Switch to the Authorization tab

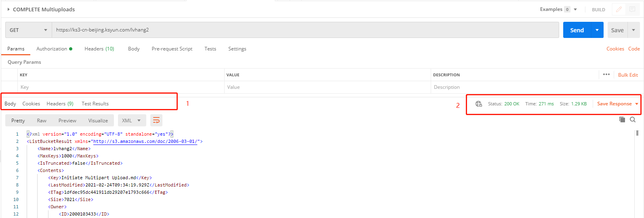pos(52,49)
